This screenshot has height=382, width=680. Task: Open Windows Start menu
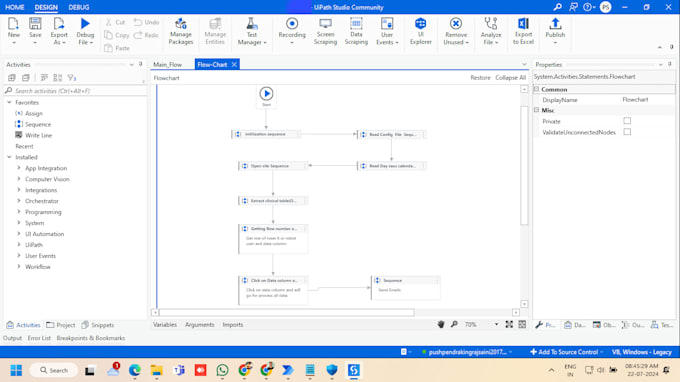[x=16, y=370]
